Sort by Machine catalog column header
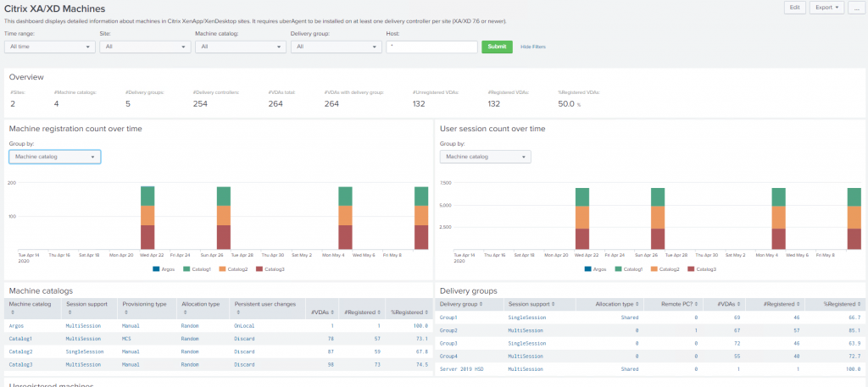The width and height of the screenshot is (868, 387). point(32,308)
